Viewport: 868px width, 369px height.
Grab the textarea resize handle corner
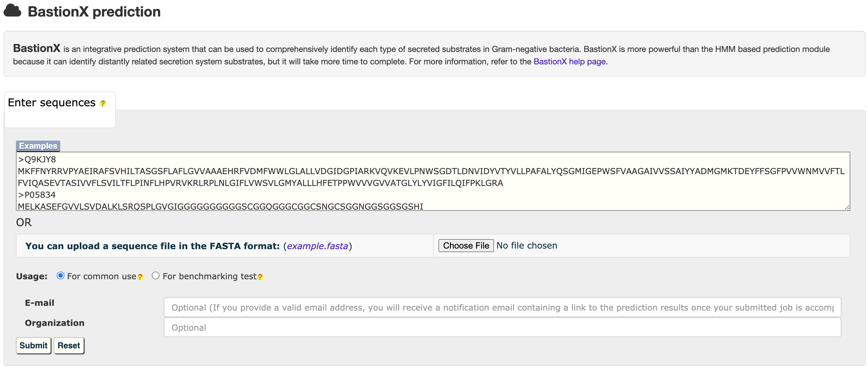(x=847, y=208)
